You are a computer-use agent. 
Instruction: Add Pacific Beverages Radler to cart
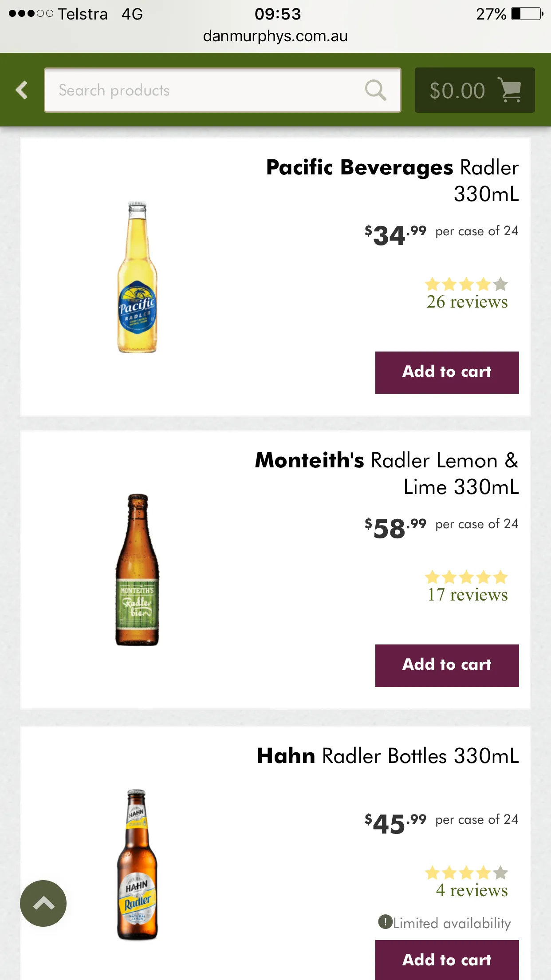[x=447, y=373]
